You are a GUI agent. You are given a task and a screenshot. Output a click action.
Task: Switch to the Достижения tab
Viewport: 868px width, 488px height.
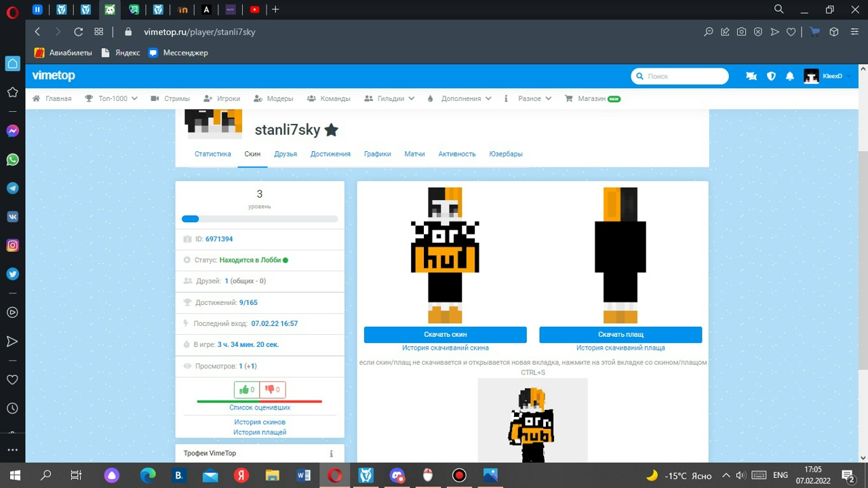[330, 154]
